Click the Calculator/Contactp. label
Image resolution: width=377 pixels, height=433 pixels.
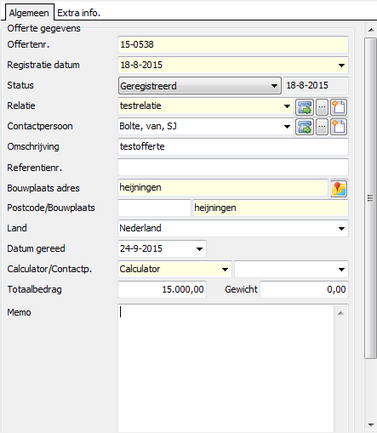pos(49,269)
